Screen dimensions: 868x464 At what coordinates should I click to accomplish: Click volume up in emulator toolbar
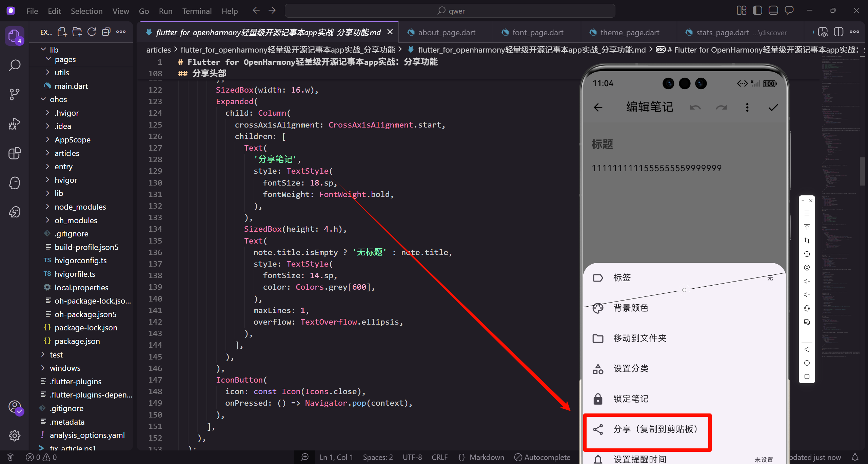coord(807,281)
